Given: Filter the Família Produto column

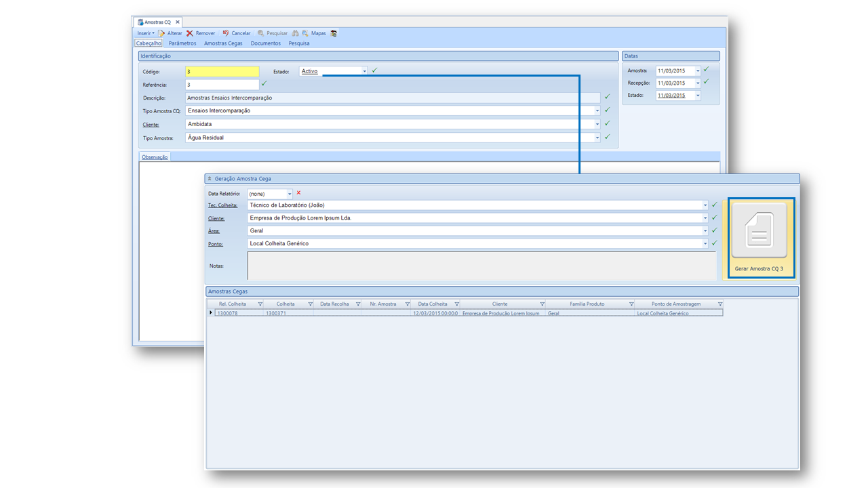Looking at the screenshot, I should [x=631, y=304].
